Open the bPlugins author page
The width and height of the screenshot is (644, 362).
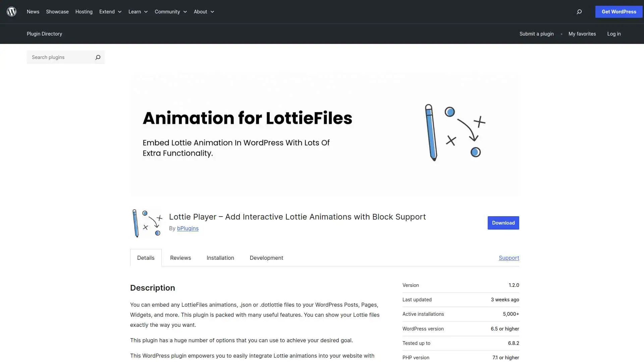[187, 228]
